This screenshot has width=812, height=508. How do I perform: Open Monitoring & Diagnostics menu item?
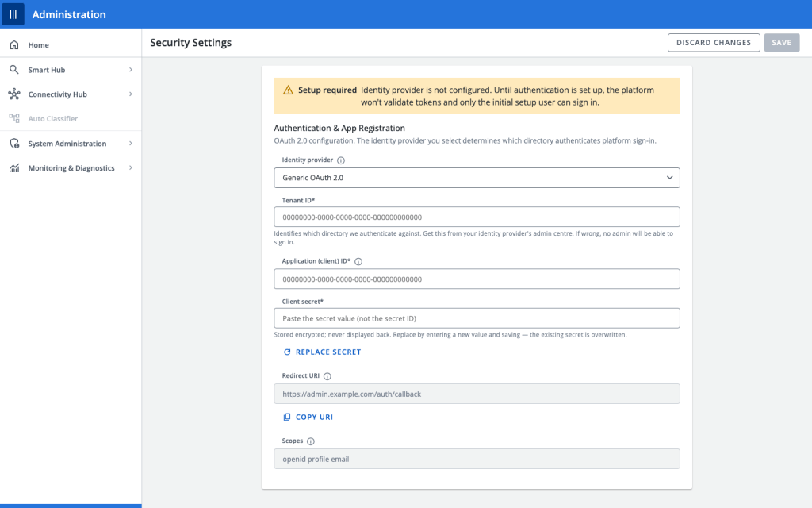coord(71,168)
